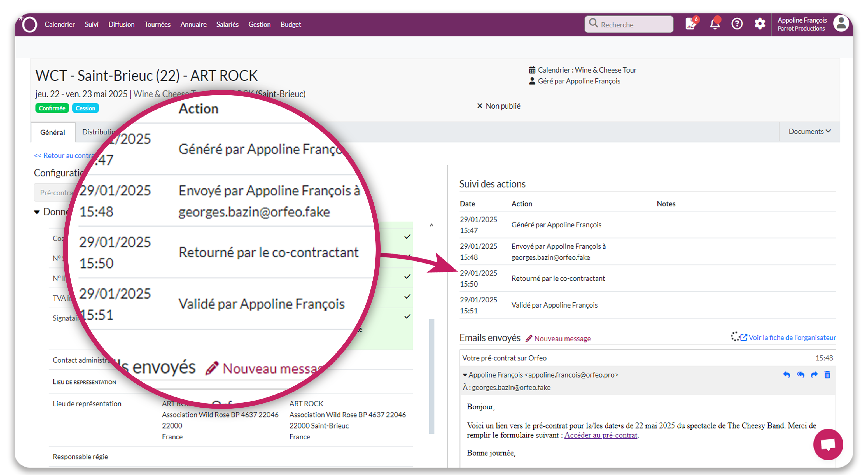Collapse the Appoline François sender details
Image resolution: width=868 pixels, height=475 pixels.
465,375
